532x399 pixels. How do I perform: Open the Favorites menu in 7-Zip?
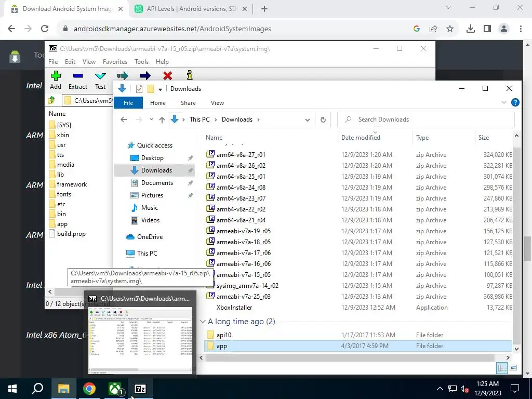pos(115,62)
